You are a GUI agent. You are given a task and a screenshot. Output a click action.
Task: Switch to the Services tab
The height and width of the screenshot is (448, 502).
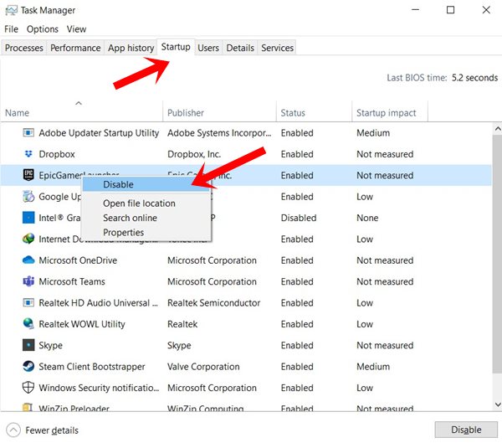click(277, 48)
